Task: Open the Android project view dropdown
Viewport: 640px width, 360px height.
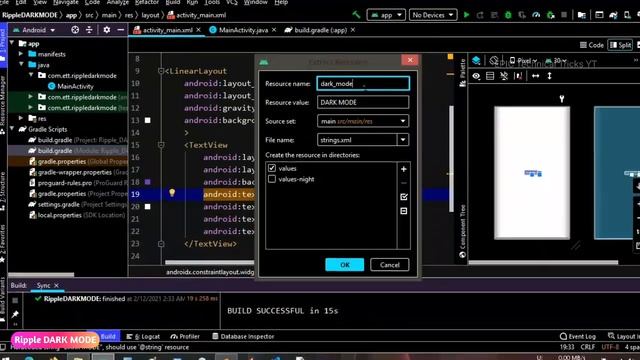Action: [x=34, y=30]
